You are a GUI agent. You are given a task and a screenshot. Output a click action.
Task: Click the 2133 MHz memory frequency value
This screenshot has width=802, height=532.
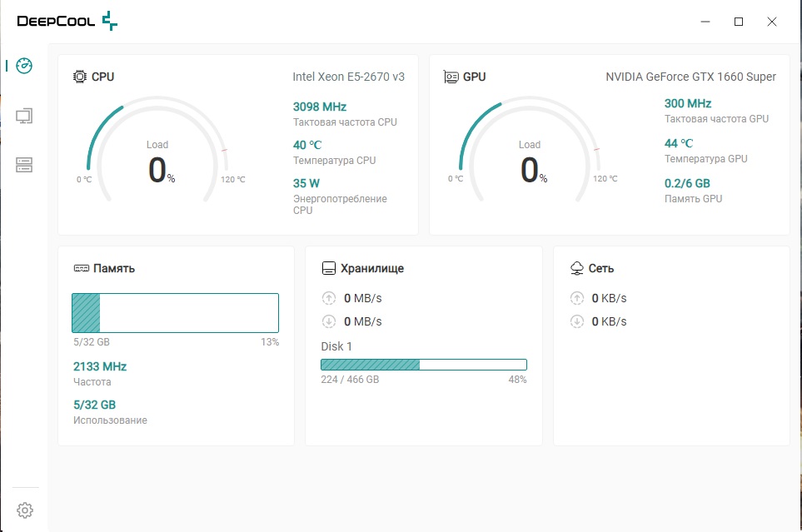100,366
